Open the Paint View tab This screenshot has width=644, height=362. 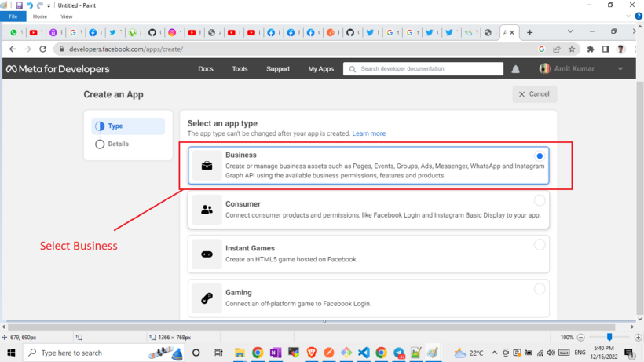coord(67,16)
